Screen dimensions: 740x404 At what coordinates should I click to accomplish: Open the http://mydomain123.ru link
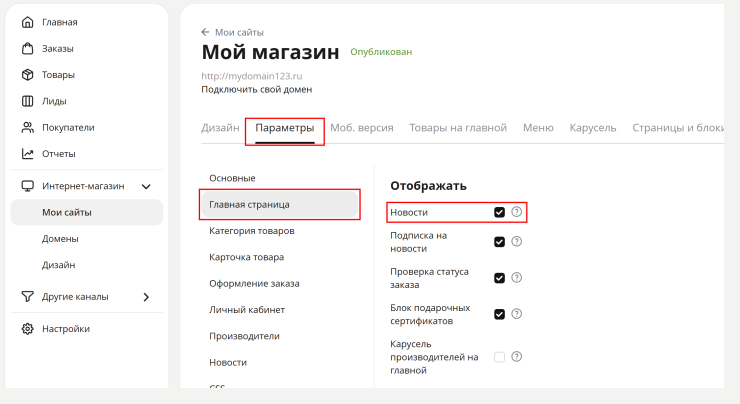pos(252,76)
